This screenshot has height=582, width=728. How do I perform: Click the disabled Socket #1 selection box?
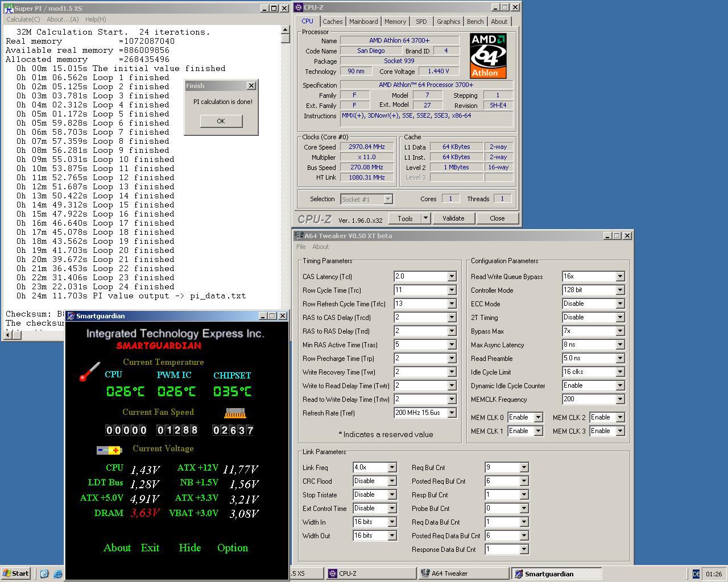(367, 199)
